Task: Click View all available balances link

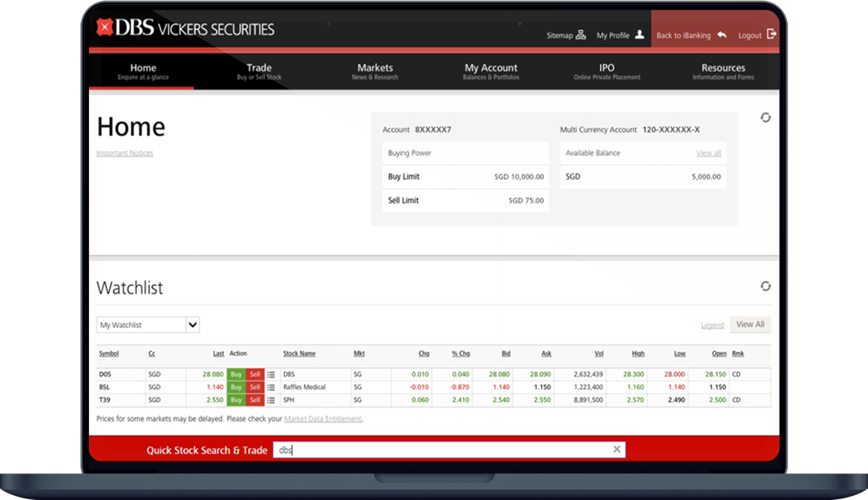Action: [708, 153]
